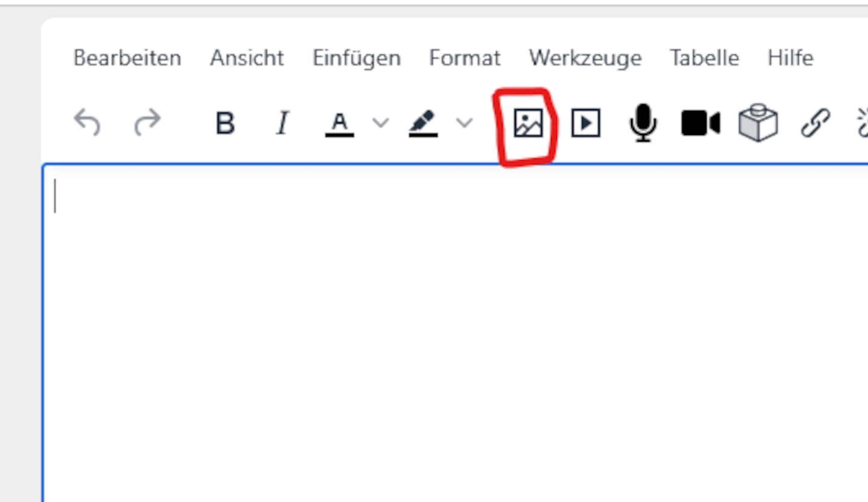The height and width of the screenshot is (502, 868).
Task: Open the Hilfe menu
Action: pos(790,58)
